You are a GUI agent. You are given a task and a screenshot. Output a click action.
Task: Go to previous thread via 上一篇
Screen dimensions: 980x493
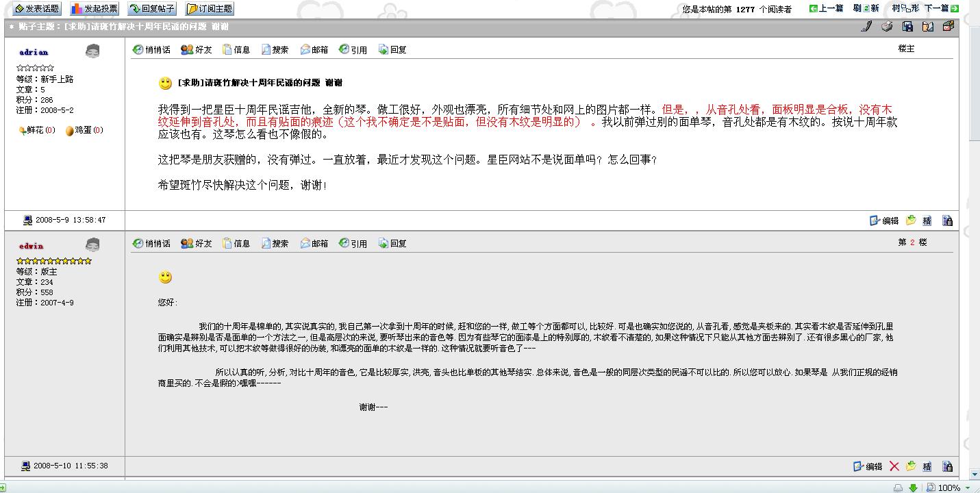tap(826, 9)
